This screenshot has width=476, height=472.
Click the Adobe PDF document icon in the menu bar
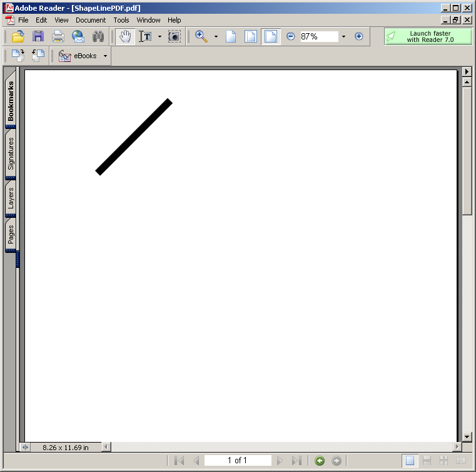[10, 20]
